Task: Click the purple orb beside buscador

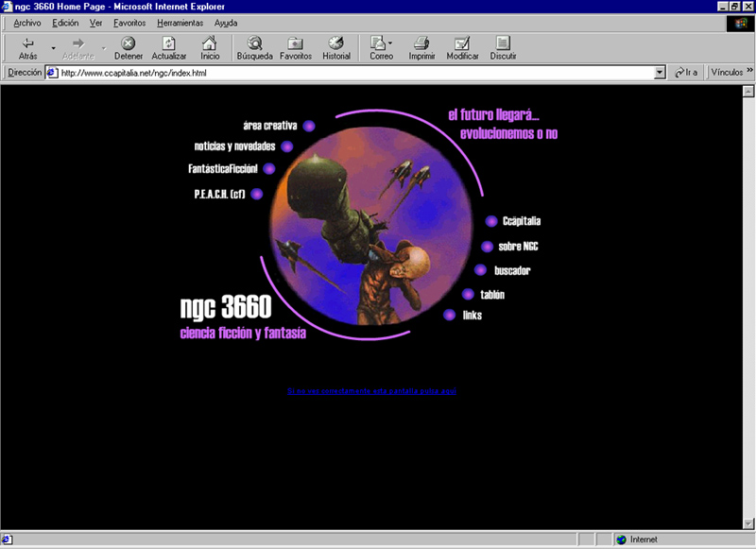Action: pos(480,270)
